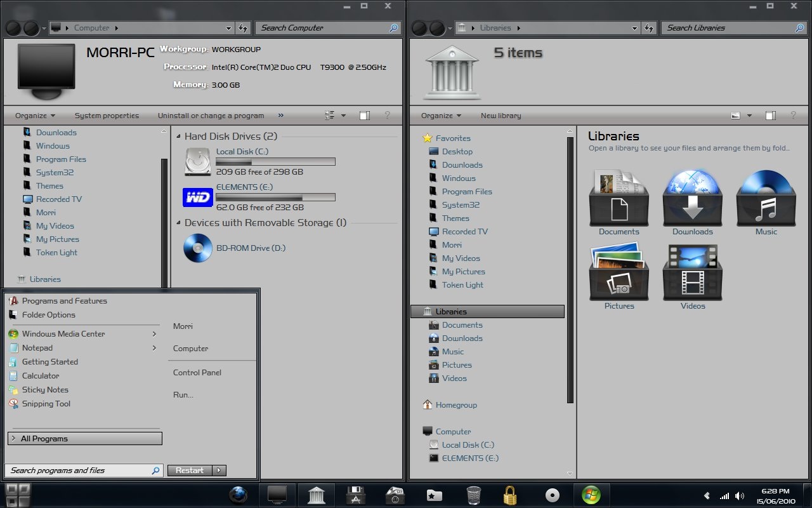
Task: Toggle the preview pane in the Libraries window
Action: pyautogui.click(x=770, y=115)
